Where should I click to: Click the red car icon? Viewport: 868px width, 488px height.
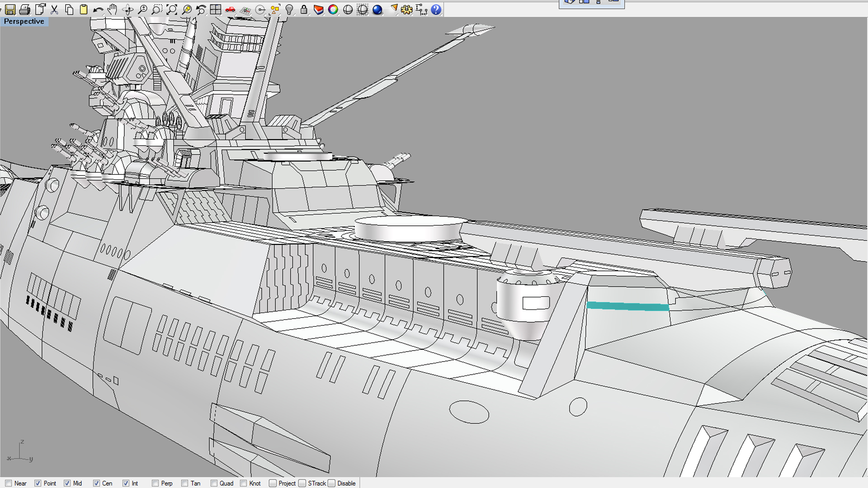point(230,9)
